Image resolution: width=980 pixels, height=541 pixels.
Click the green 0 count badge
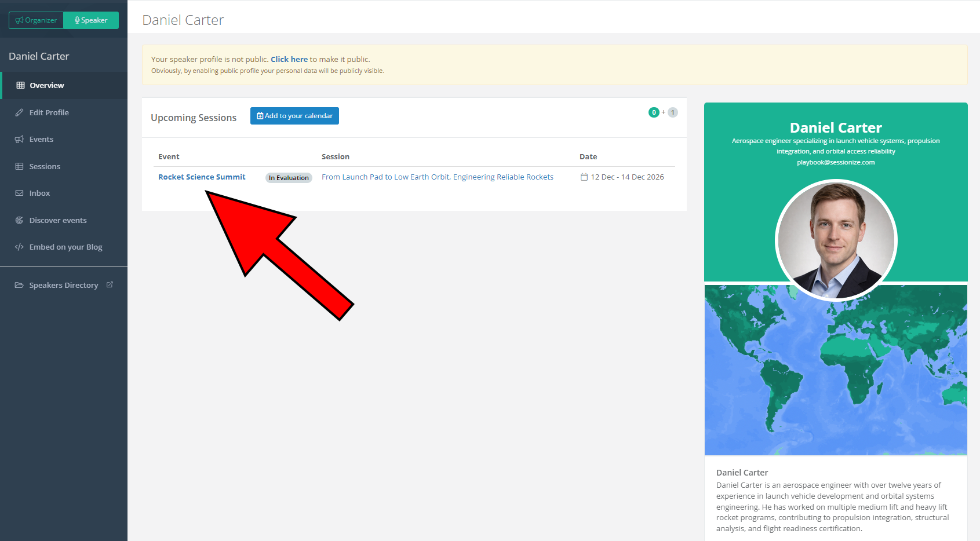point(654,112)
